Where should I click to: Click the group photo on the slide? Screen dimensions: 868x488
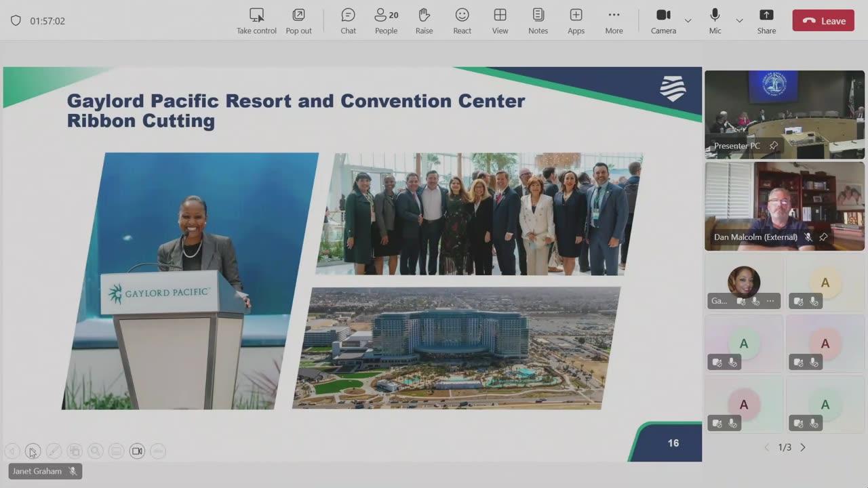click(x=479, y=213)
